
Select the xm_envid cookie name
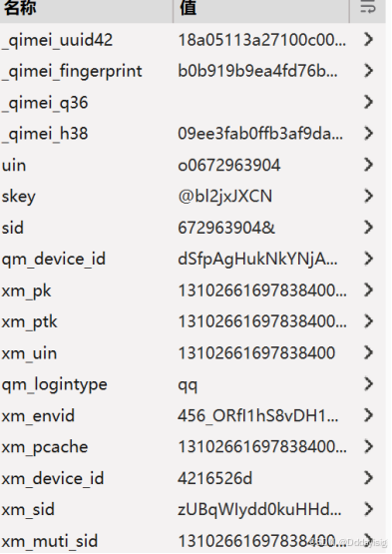pyautogui.click(x=38, y=416)
